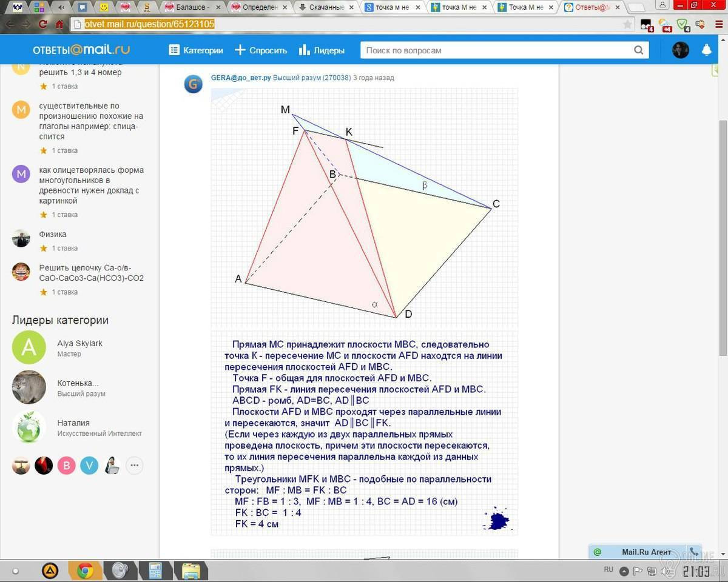
Task: Click the Спросить button
Action: coord(261,50)
